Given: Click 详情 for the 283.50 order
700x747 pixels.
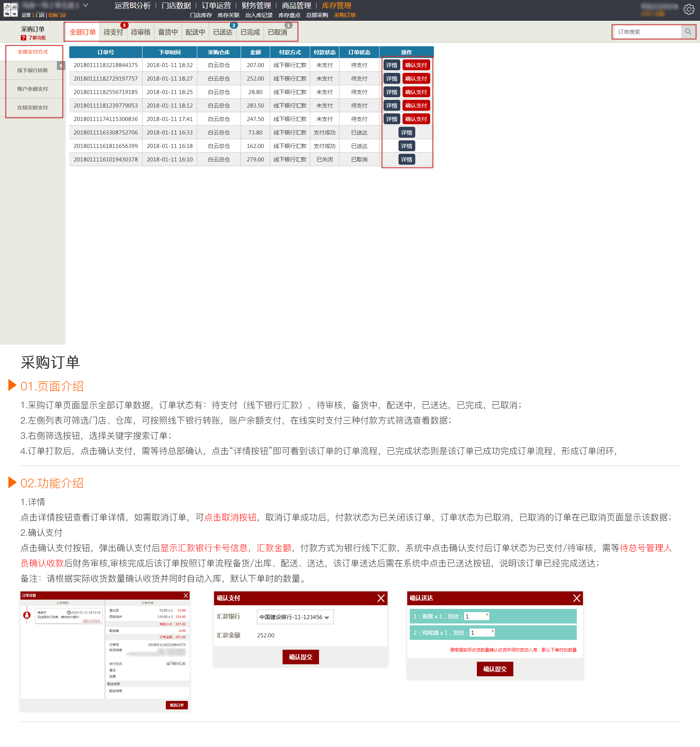Looking at the screenshot, I should click(x=391, y=106).
